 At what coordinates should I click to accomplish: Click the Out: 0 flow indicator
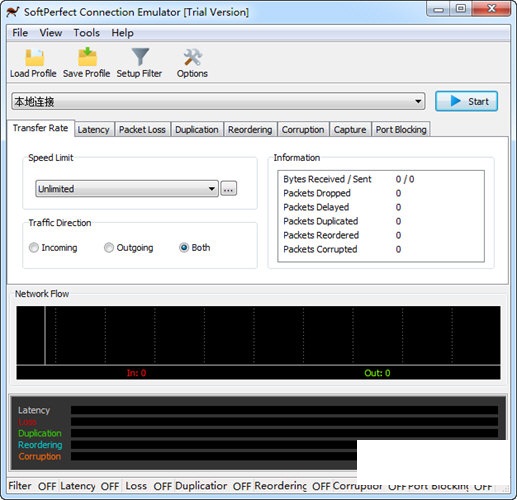[377, 373]
